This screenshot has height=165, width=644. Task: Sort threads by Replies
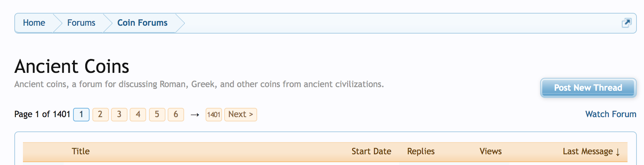(x=421, y=151)
